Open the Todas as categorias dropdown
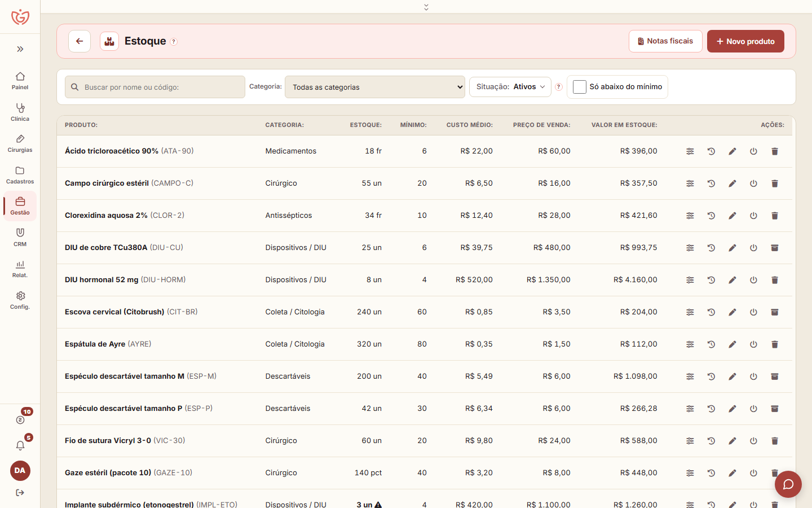Image resolution: width=812 pixels, height=508 pixels. [x=375, y=87]
